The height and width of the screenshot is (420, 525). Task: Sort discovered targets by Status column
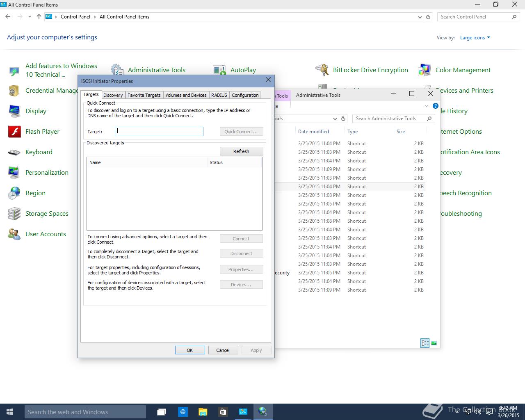click(234, 162)
